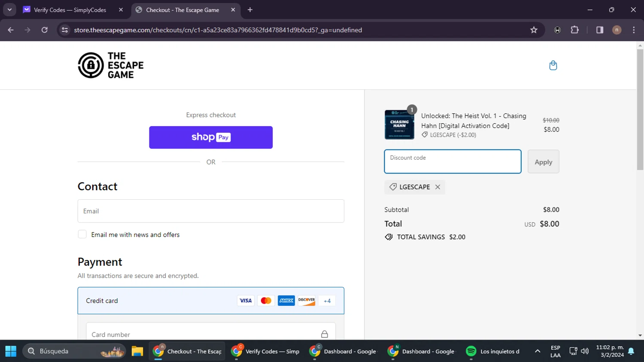The image size is (644, 362).
Task: Click the TOTAL SAVINGS $2.00 text
Action: pyautogui.click(x=431, y=237)
